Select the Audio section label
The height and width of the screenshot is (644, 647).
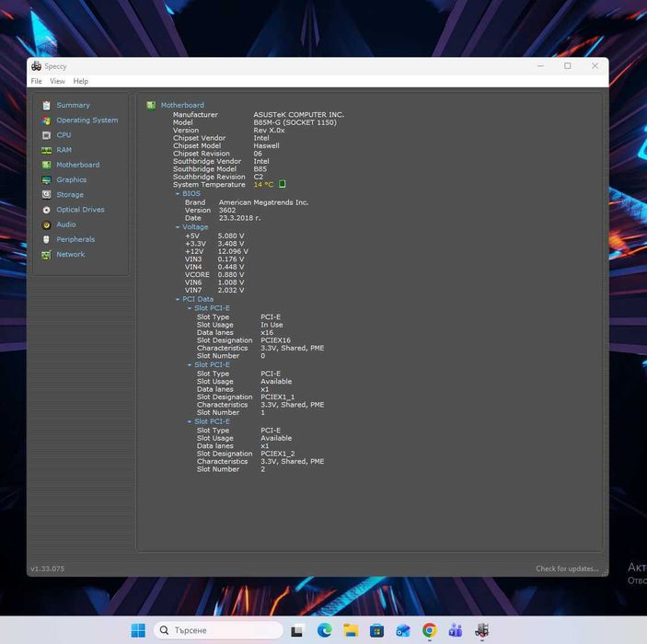(x=66, y=224)
